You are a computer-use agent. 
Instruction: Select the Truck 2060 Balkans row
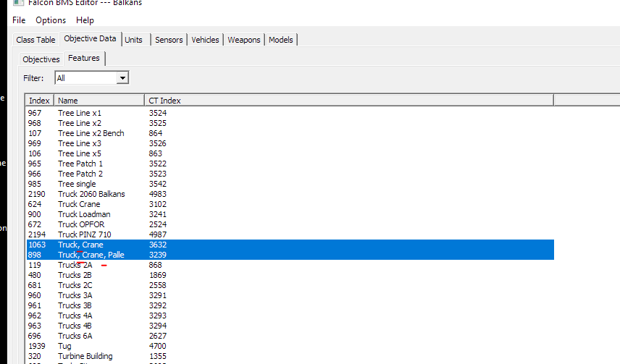tap(290, 194)
